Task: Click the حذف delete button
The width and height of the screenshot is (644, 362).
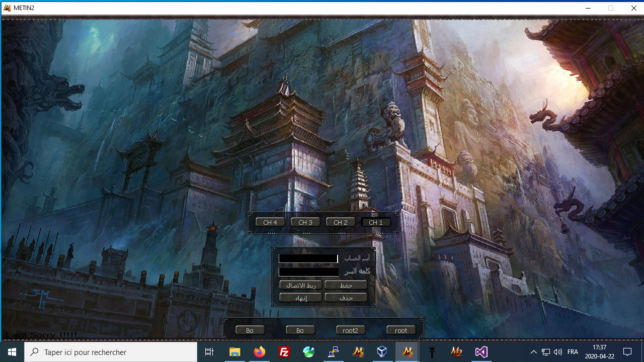Action: (x=346, y=298)
